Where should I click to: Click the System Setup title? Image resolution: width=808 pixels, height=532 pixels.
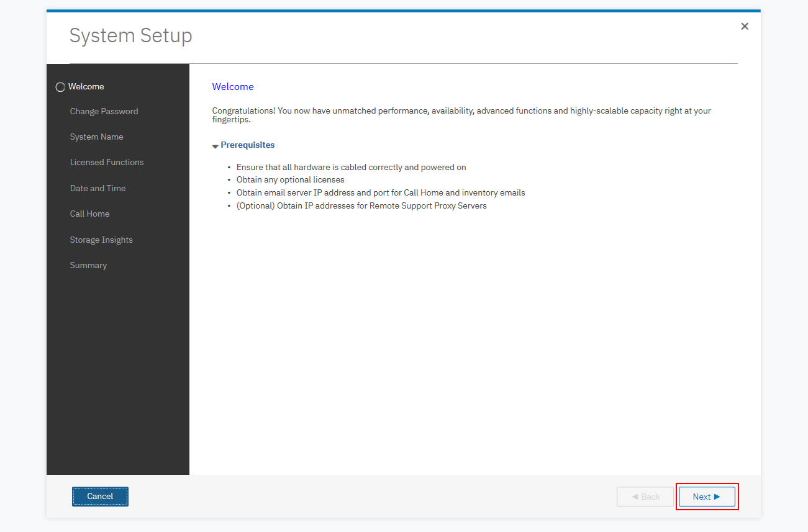[130, 35]
